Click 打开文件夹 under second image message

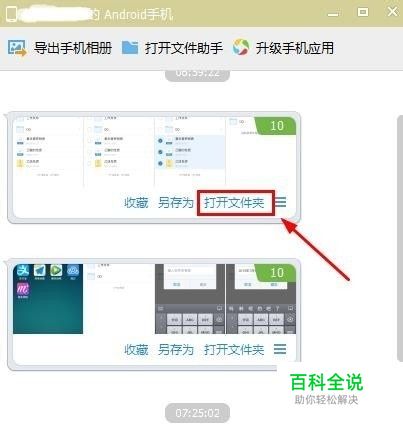pyautogui.click(x=234, y=350)
